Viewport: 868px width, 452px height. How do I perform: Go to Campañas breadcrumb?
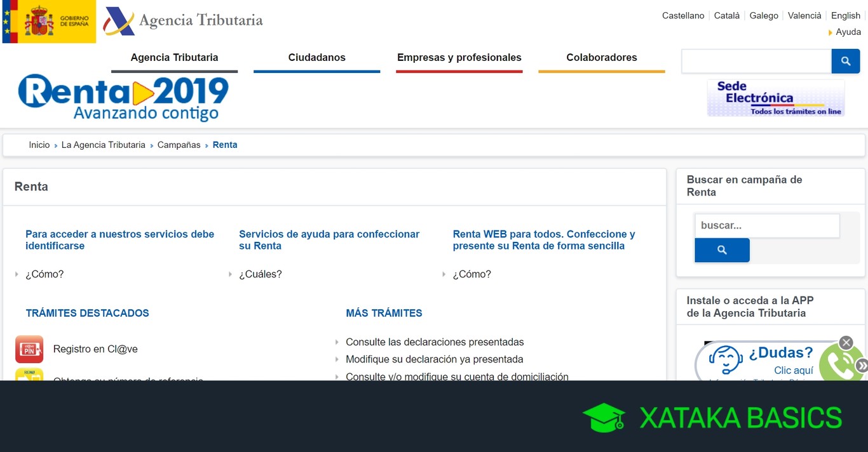pos(179,145)
